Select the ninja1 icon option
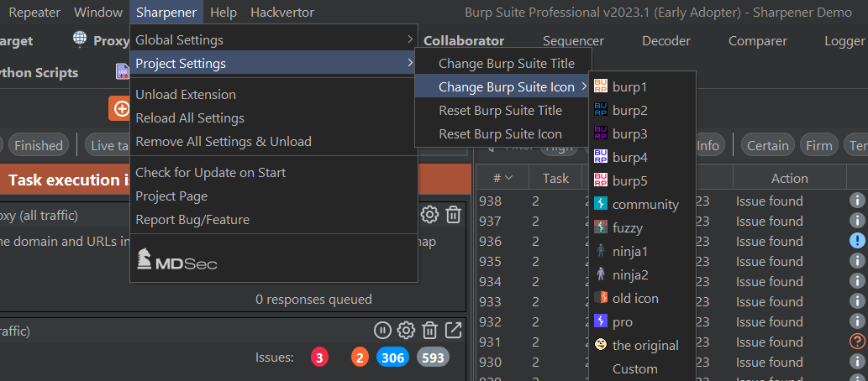 point(641,252)
